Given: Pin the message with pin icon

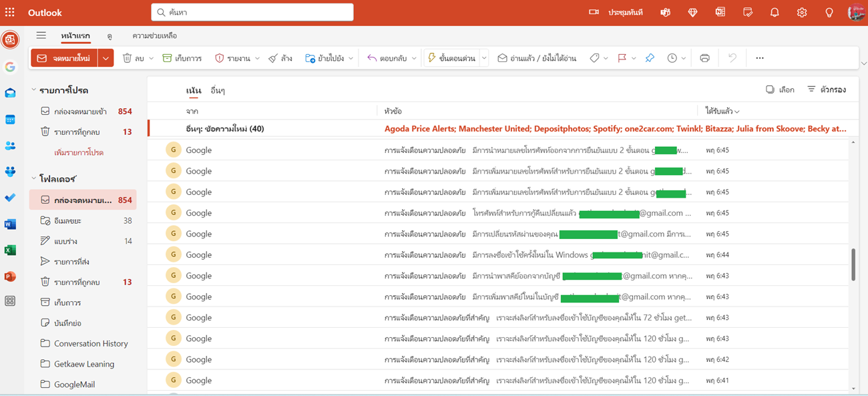Looking at the screenshot, I should (650, 58).
